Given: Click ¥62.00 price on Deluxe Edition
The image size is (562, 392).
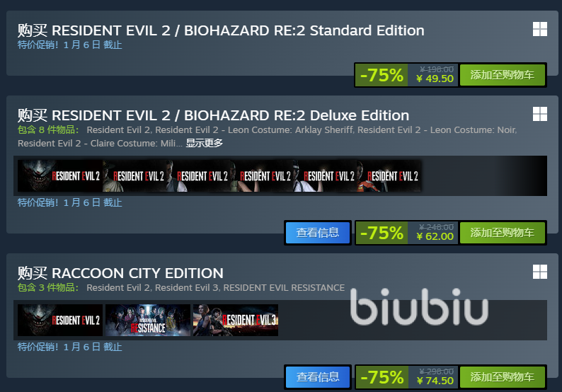Looking at the screenshot, I should pyautogui.click(x=435, y=236).
